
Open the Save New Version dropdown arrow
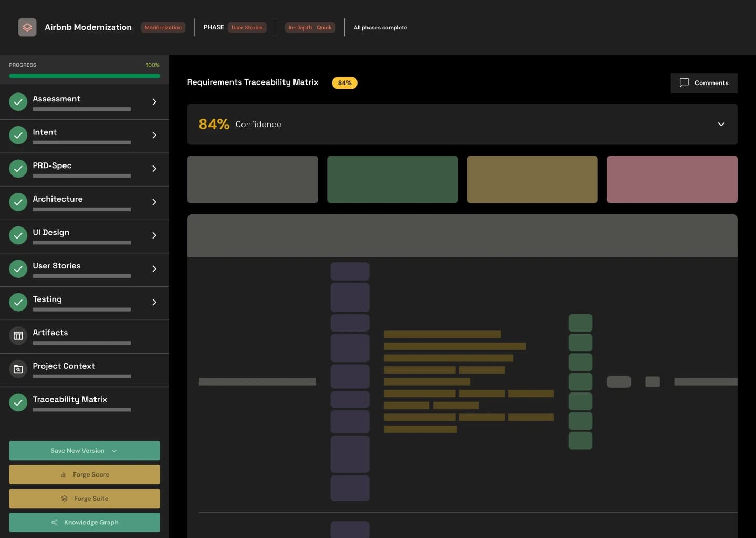(x=114, y=451)
